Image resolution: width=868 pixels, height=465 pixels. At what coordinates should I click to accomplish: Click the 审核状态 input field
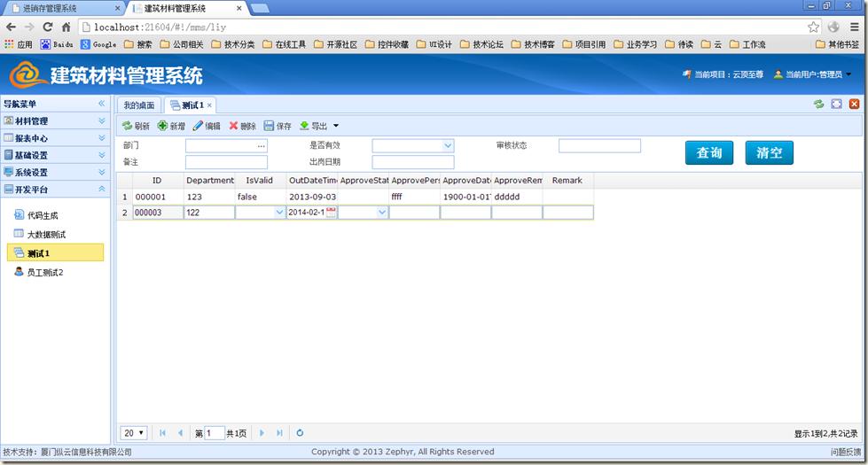pos(599,145)
